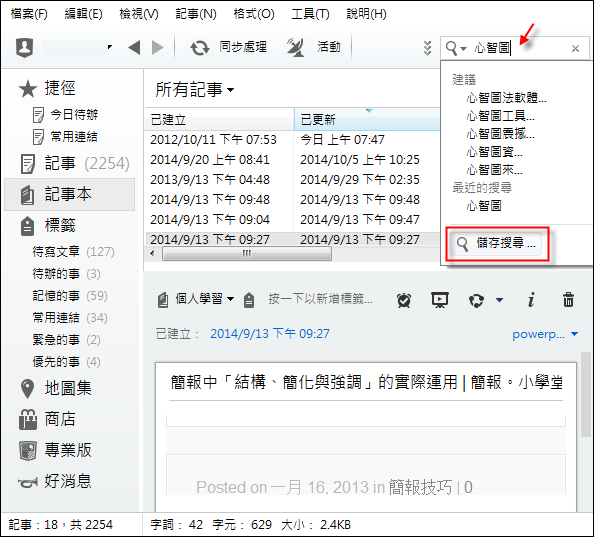Select suggestion 心智圖來...
The image size is (594, 537).
click(494, 170)
